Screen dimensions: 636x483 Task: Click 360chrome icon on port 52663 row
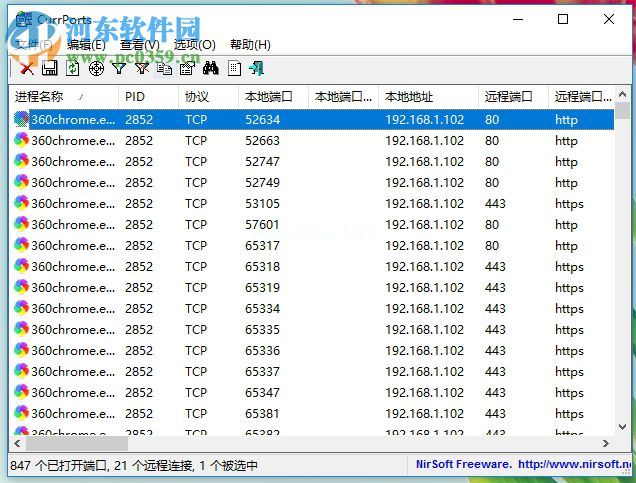(x=21, y=140)
